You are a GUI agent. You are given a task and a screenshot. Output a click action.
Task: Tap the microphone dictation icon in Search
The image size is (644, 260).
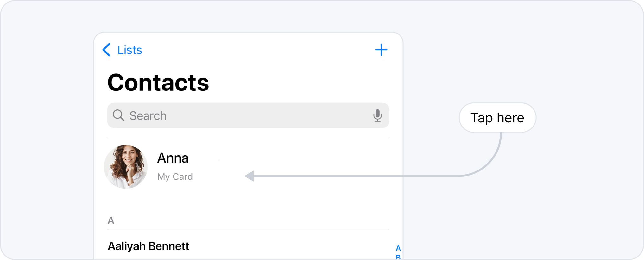(377, 116)
